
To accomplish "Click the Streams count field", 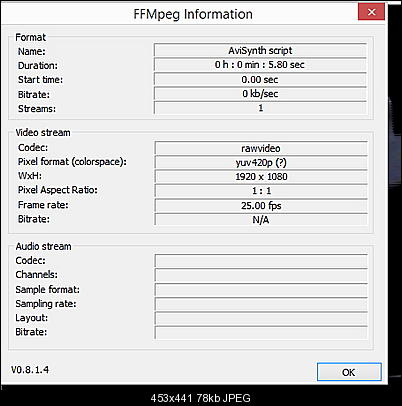I will 260,108.
